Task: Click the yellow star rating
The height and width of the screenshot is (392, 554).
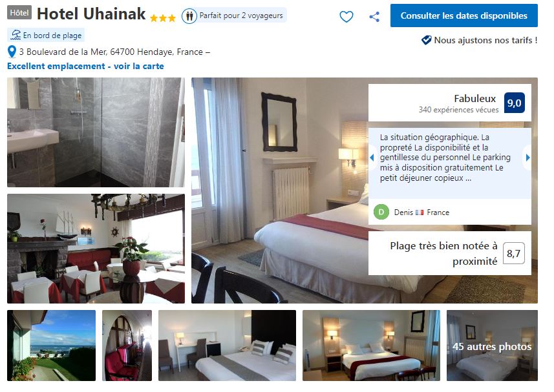Action: point(162,17)
